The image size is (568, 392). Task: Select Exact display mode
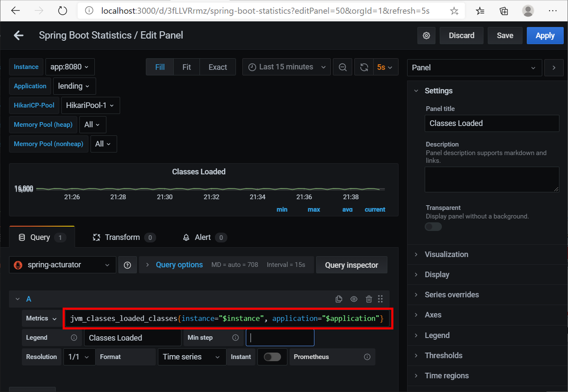(218, 67)
